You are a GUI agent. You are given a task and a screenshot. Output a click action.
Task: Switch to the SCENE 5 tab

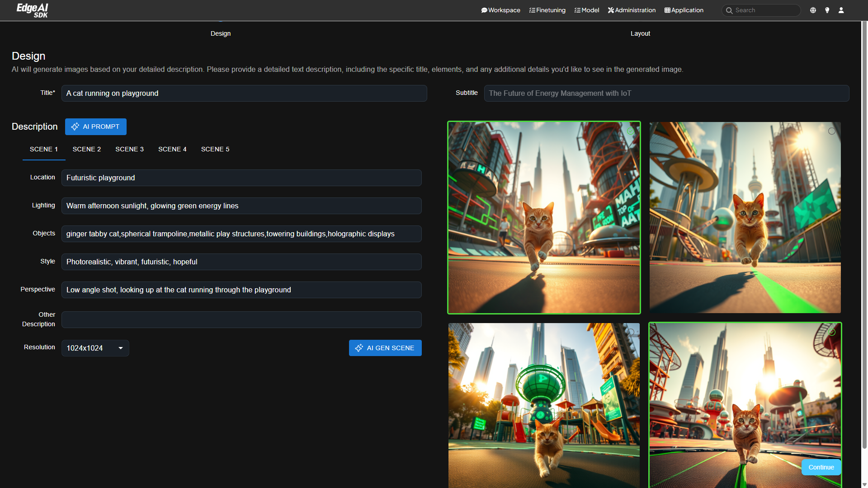coord(215,149)
